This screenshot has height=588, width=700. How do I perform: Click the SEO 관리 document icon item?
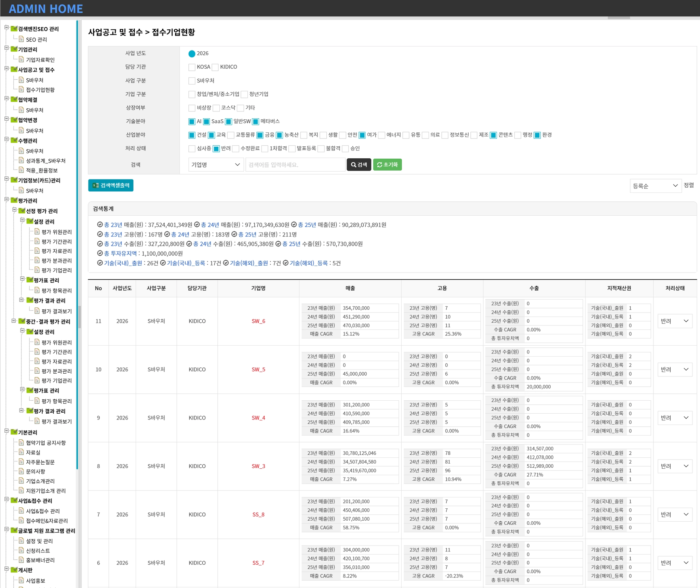click(36, 40)
